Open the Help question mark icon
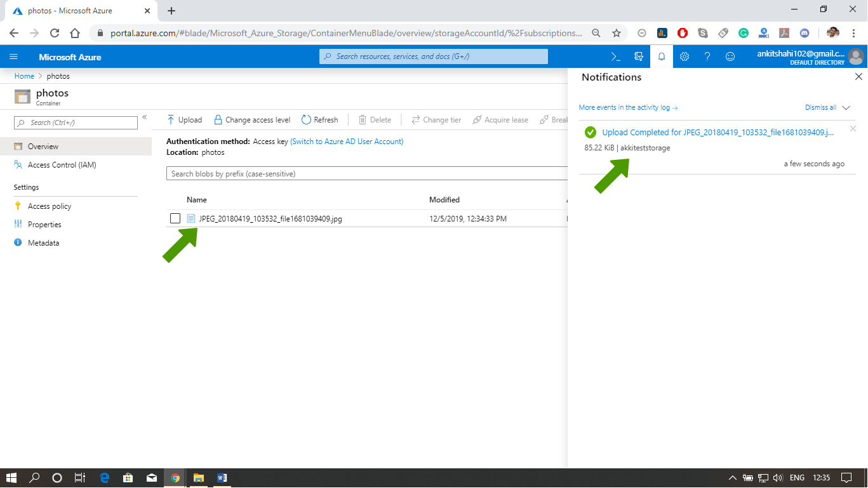 point(707,56)
